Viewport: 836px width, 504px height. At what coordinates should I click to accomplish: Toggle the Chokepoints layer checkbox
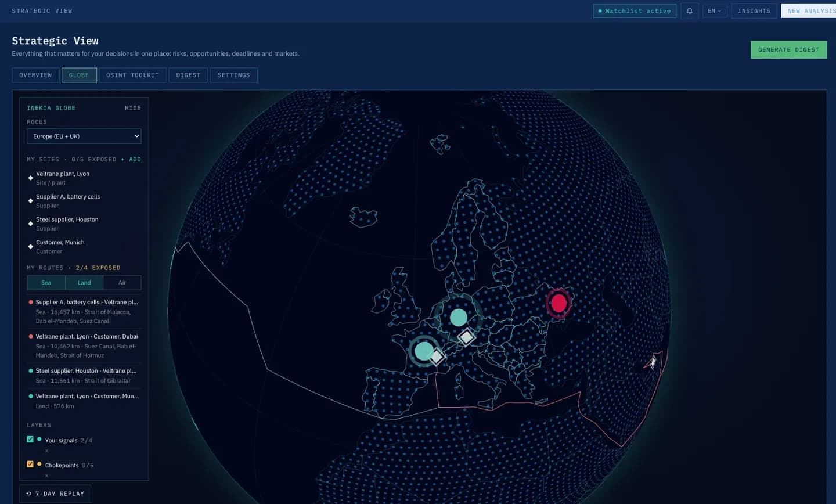point(30,464)
